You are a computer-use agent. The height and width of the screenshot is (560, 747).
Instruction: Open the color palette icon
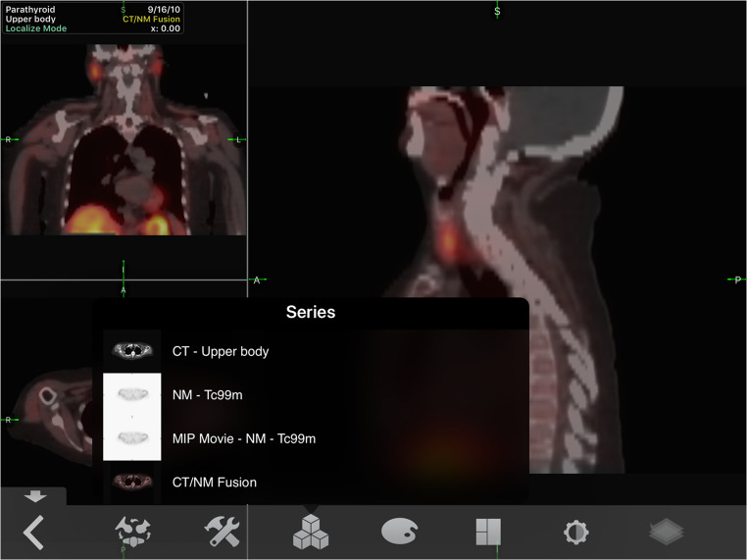pos(399,532)
